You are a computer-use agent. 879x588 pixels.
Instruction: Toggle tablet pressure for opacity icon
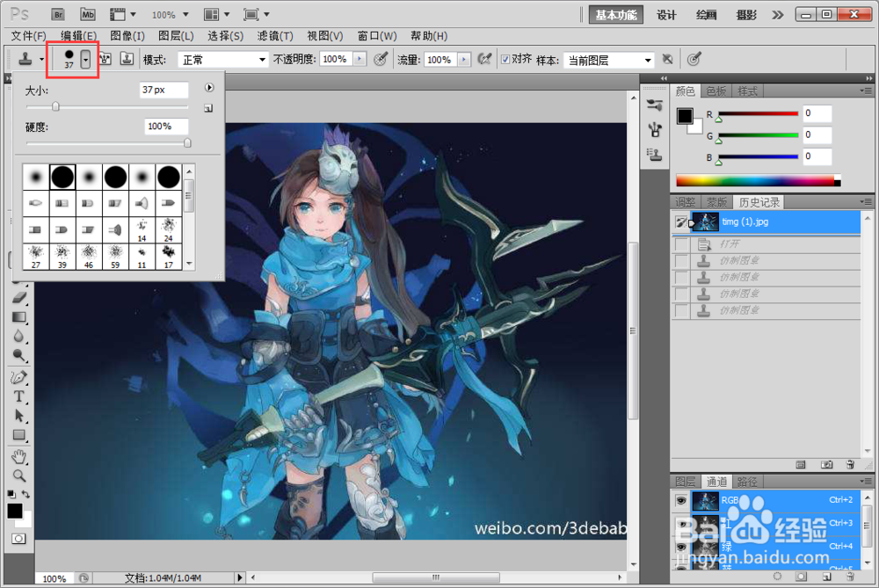[x=381, y=59]
